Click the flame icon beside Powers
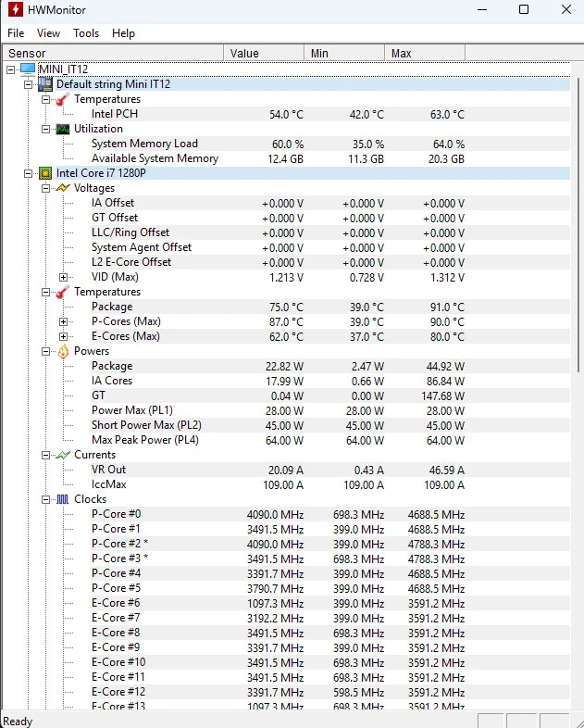The image size is (584, 728). coord(62,351)
